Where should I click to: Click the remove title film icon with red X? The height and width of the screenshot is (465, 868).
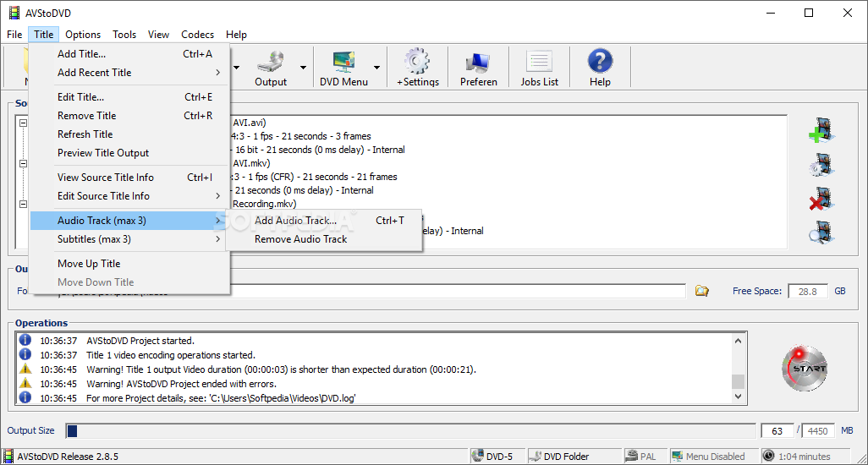[x=821, y=199]
